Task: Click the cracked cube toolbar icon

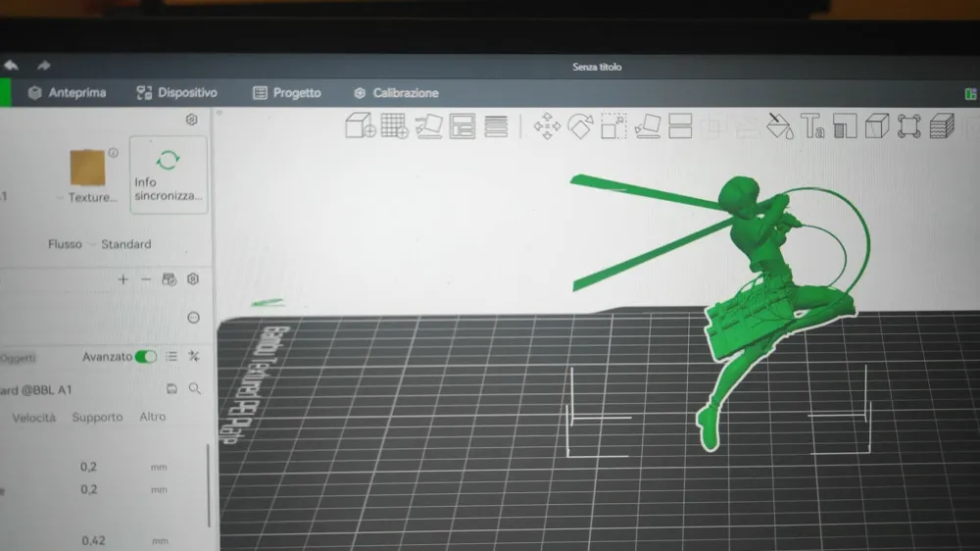Action: (877, 126)
